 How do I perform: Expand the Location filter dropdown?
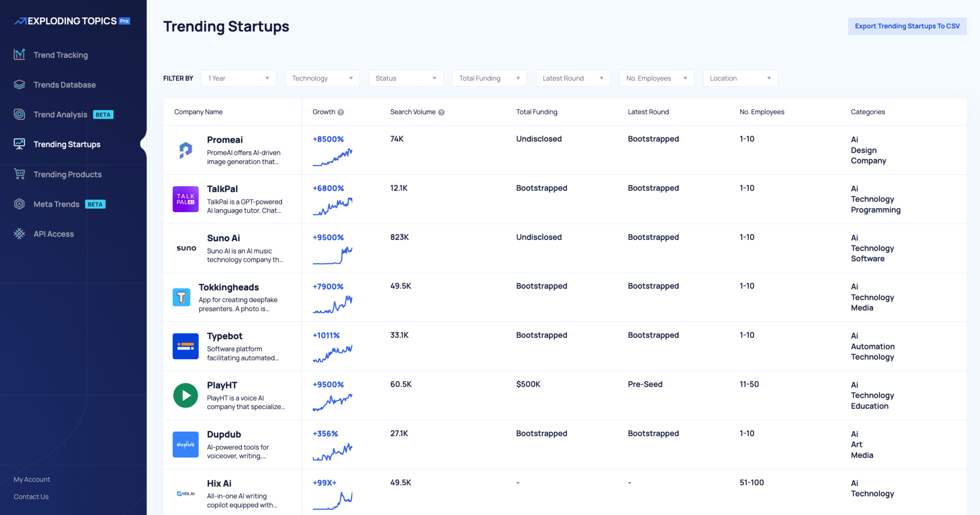tap(740, 78)
